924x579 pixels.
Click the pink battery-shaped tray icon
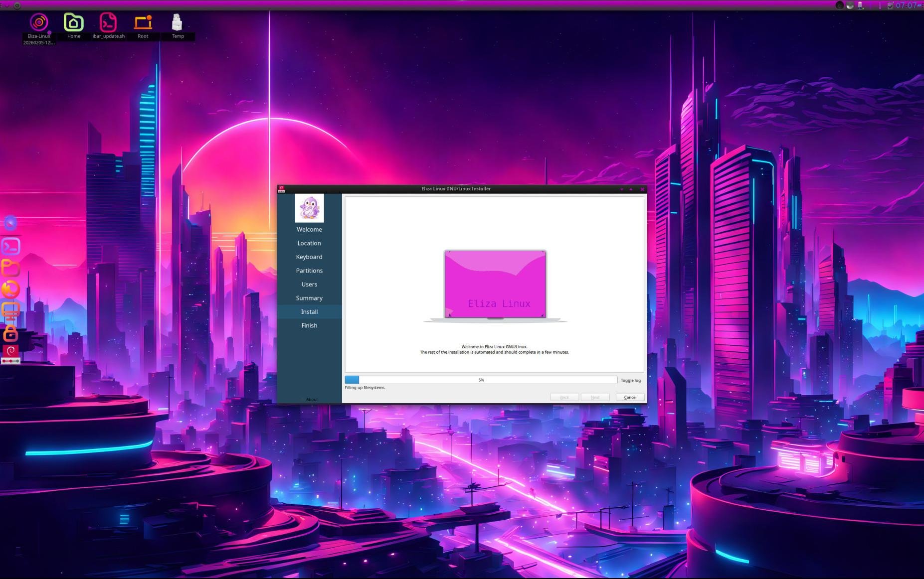860,5
